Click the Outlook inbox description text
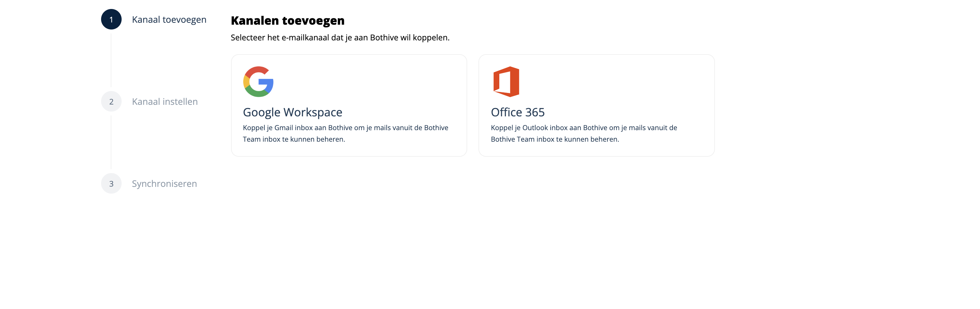Screen dimensions: 980x309 click(x=584, y=128)
